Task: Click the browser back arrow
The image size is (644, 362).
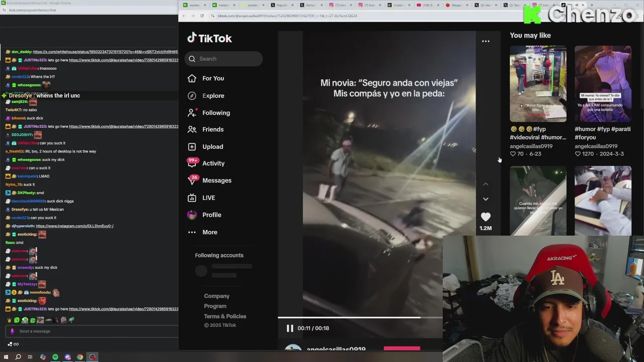Action: click(x=184, y=16)
